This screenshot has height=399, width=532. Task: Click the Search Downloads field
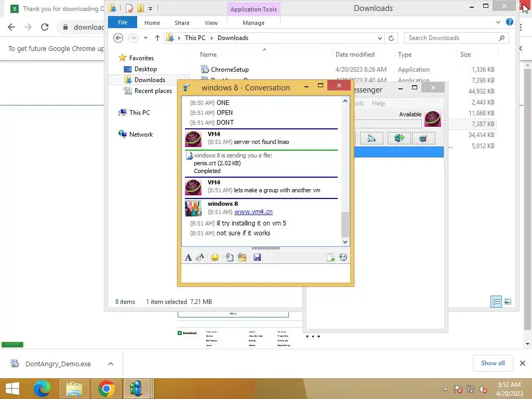pyautogui.click(x=456, y=38)
